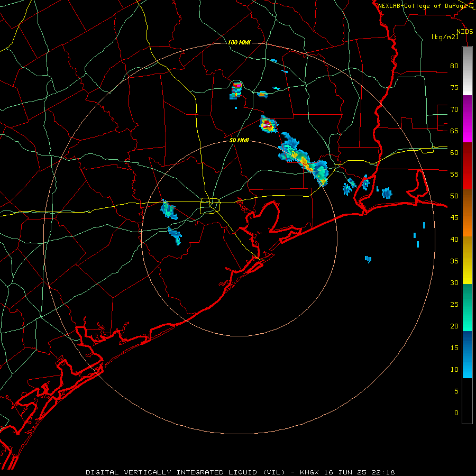Click the scale value 5
This screenshot has width=476, height=476.
coord(456,391)
